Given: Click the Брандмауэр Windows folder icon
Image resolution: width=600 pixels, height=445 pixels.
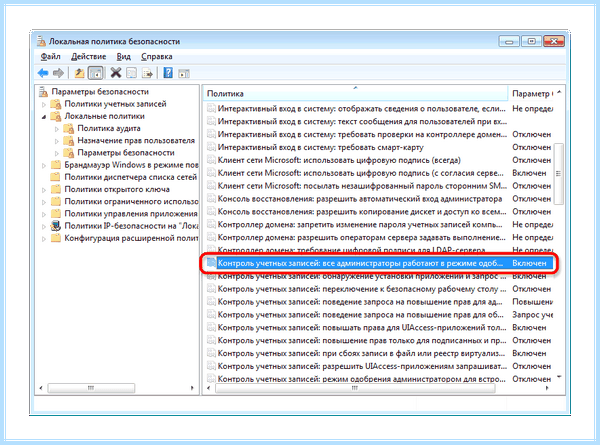Looking at the screenshot, I should click(x=56, y=165).
